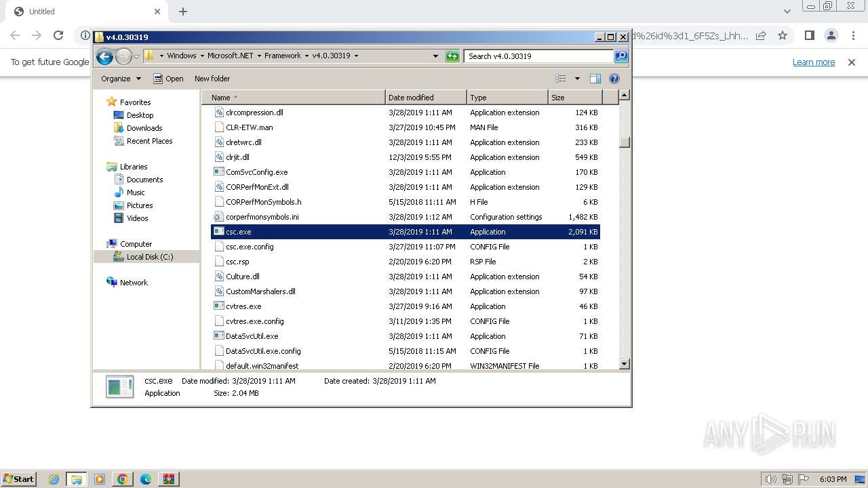Create a New folder

pos(212,79)
